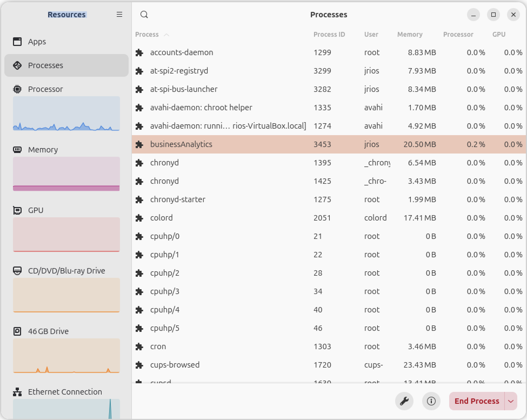The image size is (527, 420).
Task: Open the Resources hamburger menu
Action: [x=119, y=15]
